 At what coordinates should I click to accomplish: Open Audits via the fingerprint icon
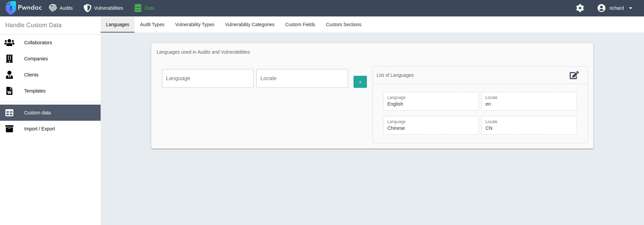pos(53,8)
